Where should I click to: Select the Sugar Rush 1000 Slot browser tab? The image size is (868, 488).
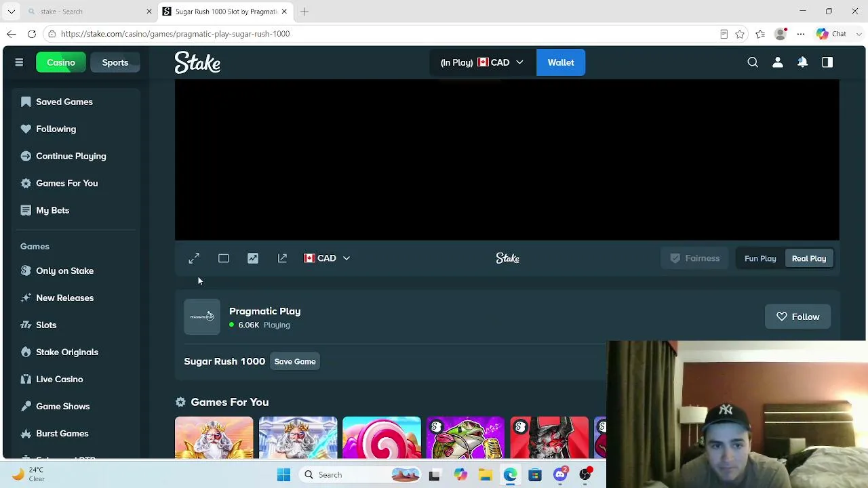click(x=226, y=12)
